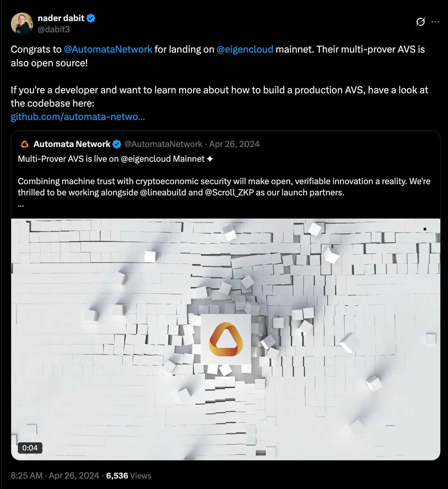This screenshot has width=448, height=489.
Task: Click the verified badge next to Automata Network
Action: [117, 144]
